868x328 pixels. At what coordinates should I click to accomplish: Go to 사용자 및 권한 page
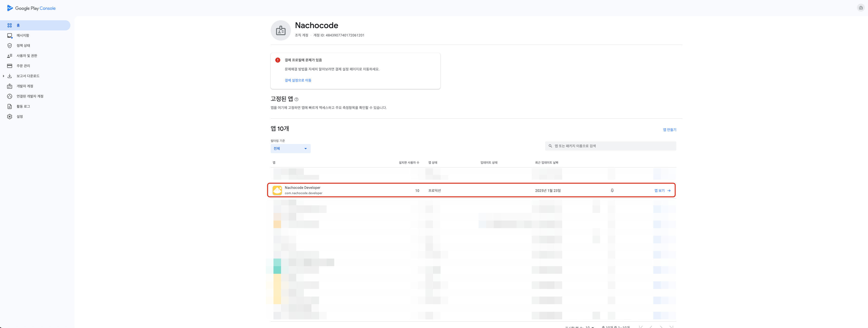pyautogui.click(x=27, y=56)
